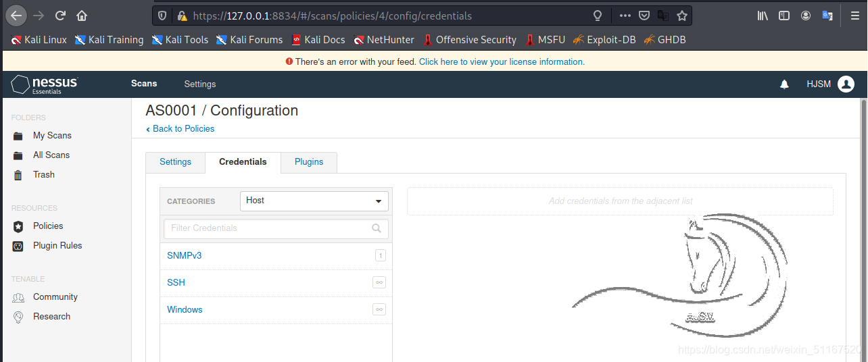Switch to the Plugins tab
Image resolution: width=868 pixels, height=362 pixels.
(309, 162)
